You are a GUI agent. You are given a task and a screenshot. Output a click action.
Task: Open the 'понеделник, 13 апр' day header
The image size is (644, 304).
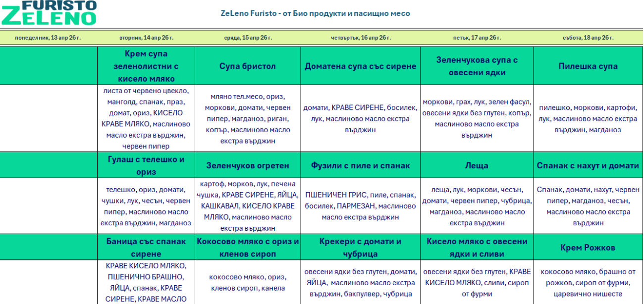pyautogui.click(x=48, y=37)
